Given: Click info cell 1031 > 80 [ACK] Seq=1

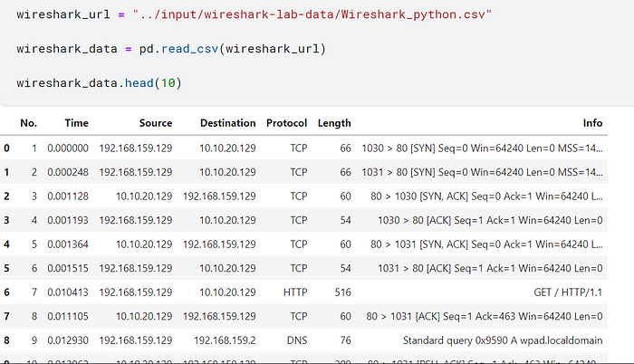Looking at the screenshot, I should [x=490, y=268].
